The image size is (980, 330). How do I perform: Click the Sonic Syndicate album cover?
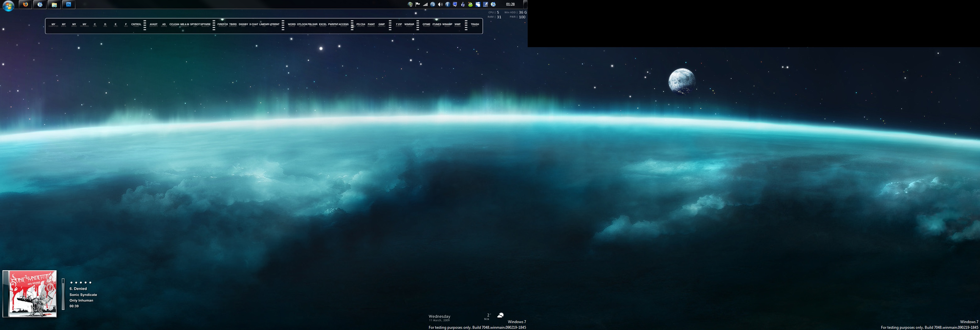click(32, 294)
